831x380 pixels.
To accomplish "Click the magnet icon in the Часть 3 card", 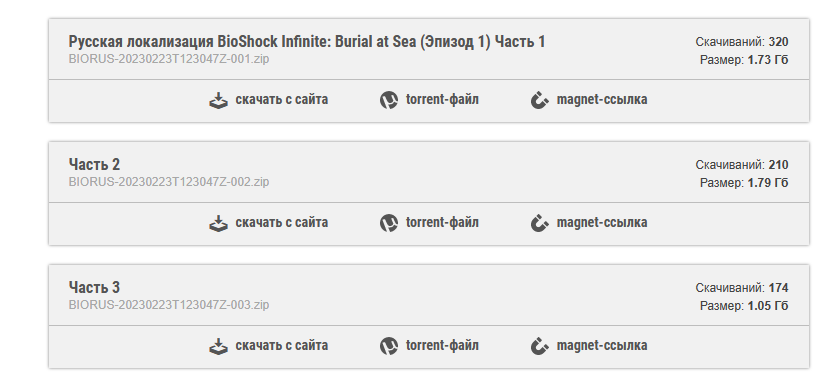I will click(540, 346).
